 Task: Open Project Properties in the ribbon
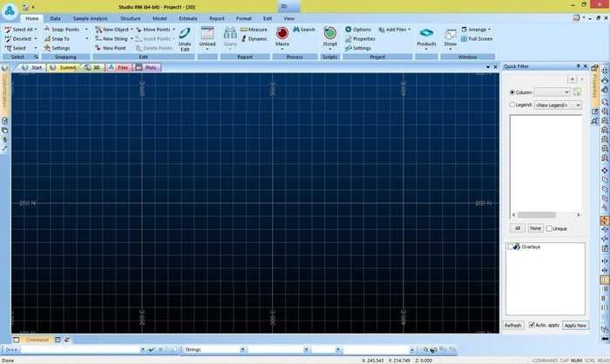pos(360,39)
